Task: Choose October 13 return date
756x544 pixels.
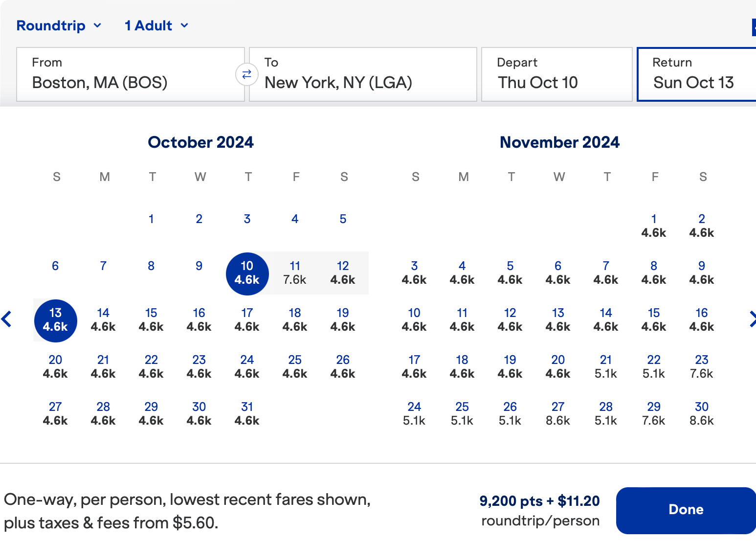Action: pos(55,319)
